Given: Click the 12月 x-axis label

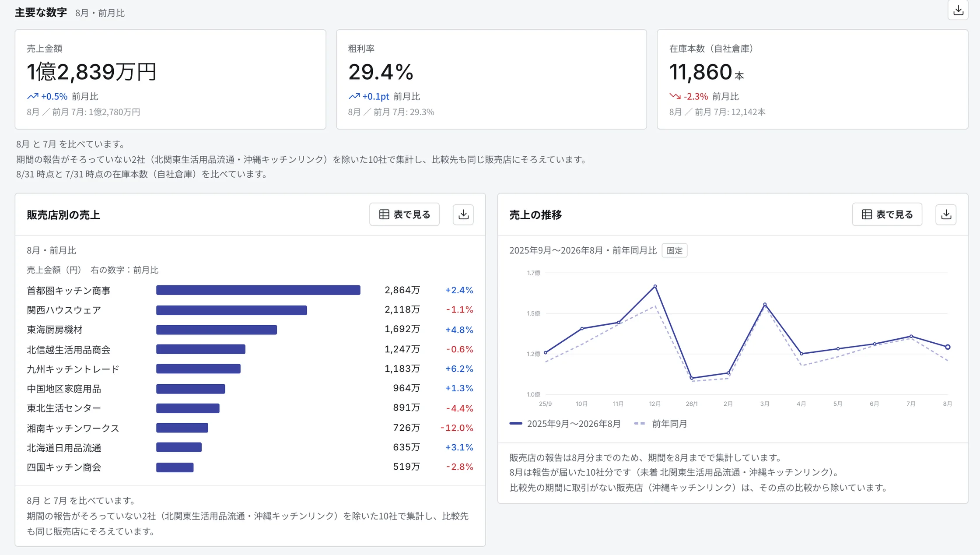Looking at the screenshot, I should pyautogui.click(x=655, y=404).
